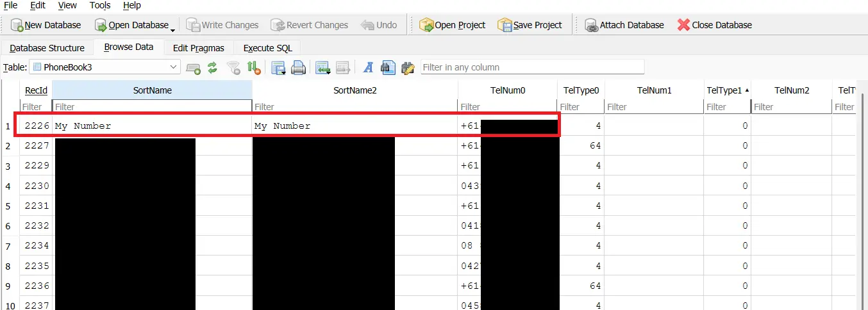Screen dimensions: 868x310
Task: Select row header number 5
Action: (9, 206)
